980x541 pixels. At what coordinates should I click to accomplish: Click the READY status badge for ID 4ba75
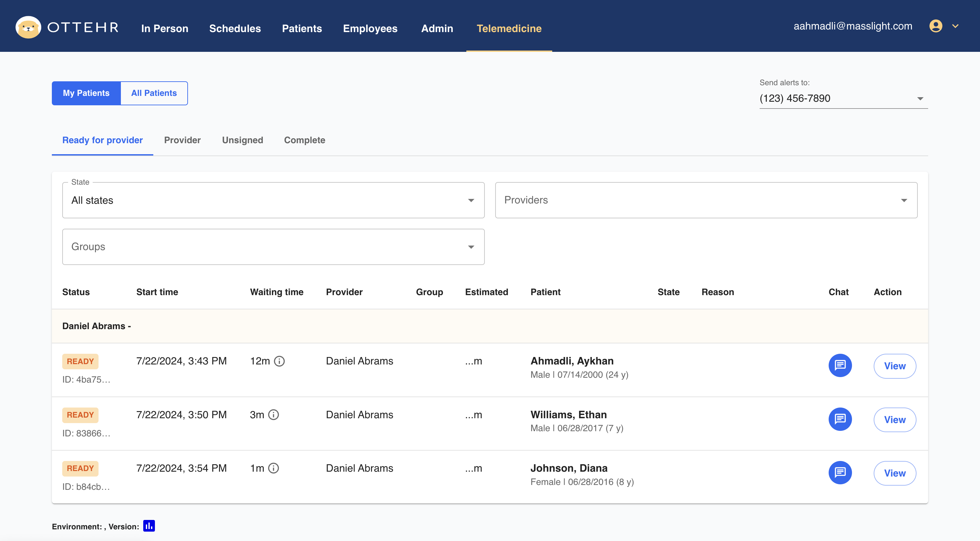(x=79, y=361)
